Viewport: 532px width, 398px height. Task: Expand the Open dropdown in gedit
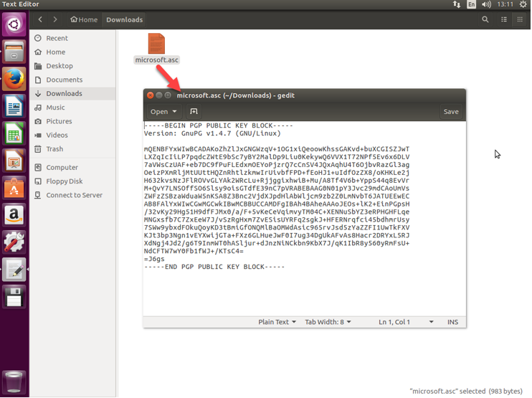point(163,112)
